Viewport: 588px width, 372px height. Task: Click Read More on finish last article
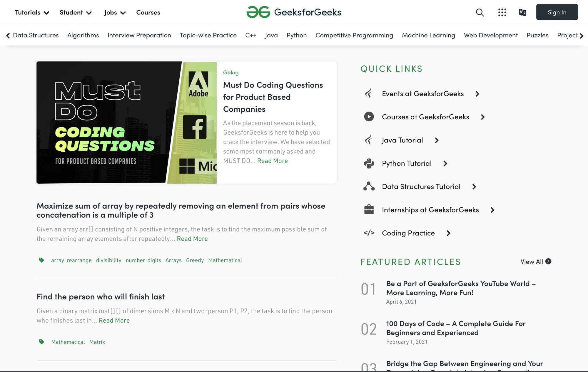click(x=114, y=320)
